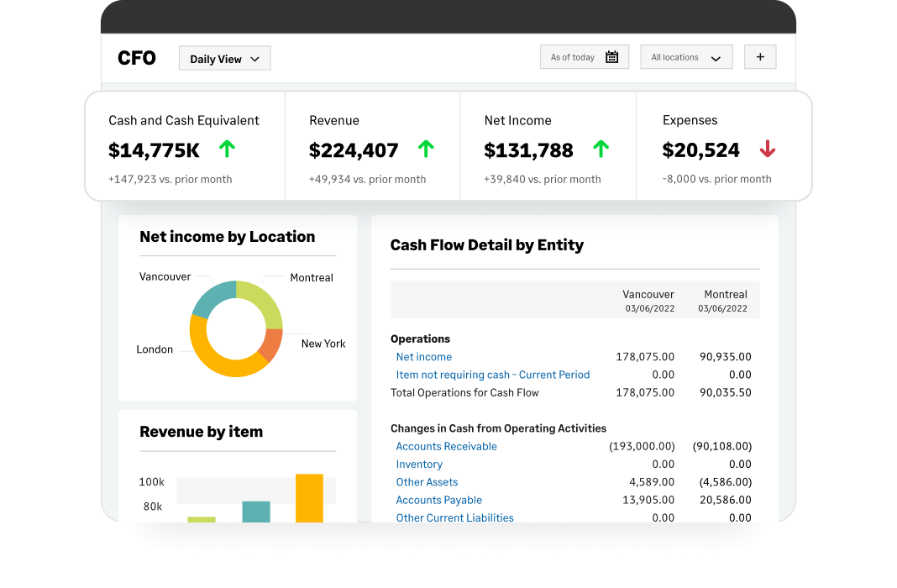The image size is (897, 588).
Task: Open the Inventory line item
Action: 419,464
